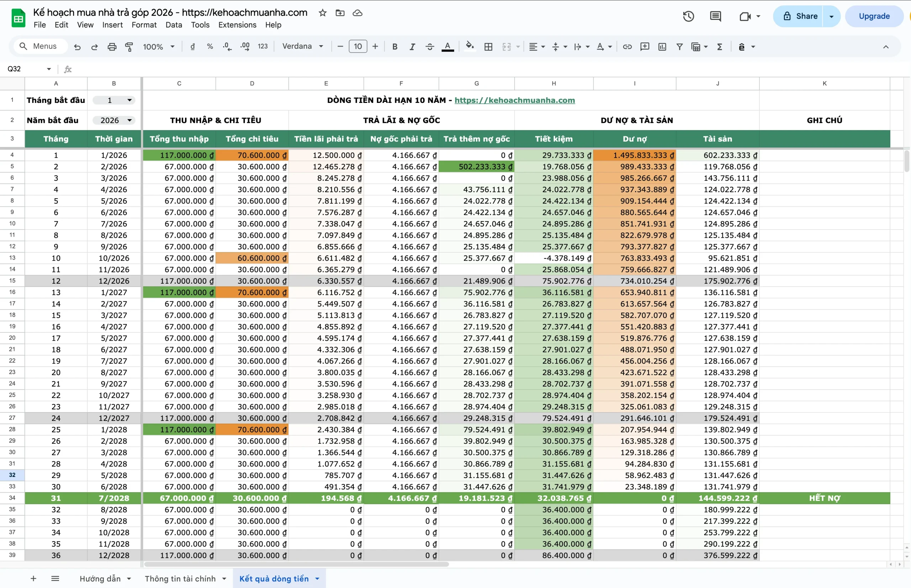Click the Add sheet plus button

pos(33,578)
